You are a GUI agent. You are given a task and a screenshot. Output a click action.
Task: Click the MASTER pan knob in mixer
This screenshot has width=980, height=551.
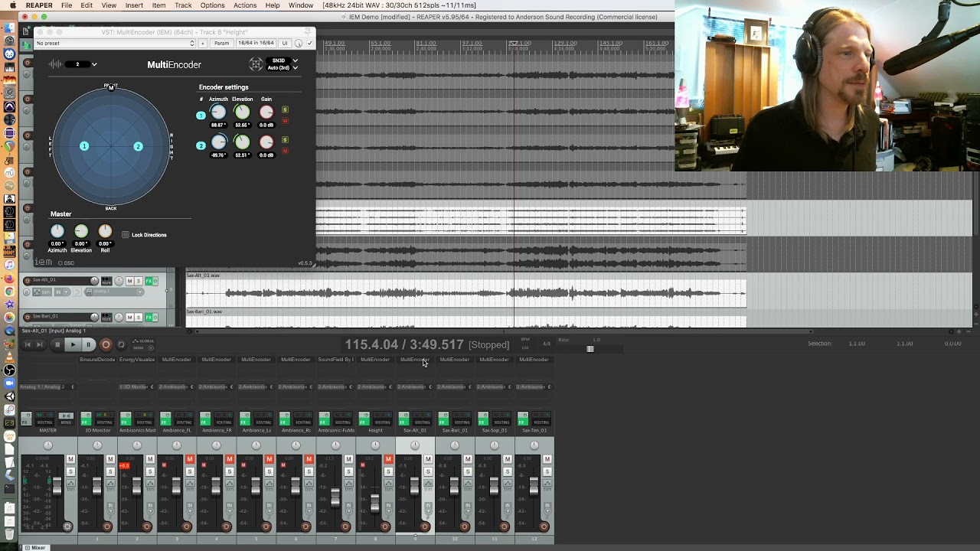[47, 445]
